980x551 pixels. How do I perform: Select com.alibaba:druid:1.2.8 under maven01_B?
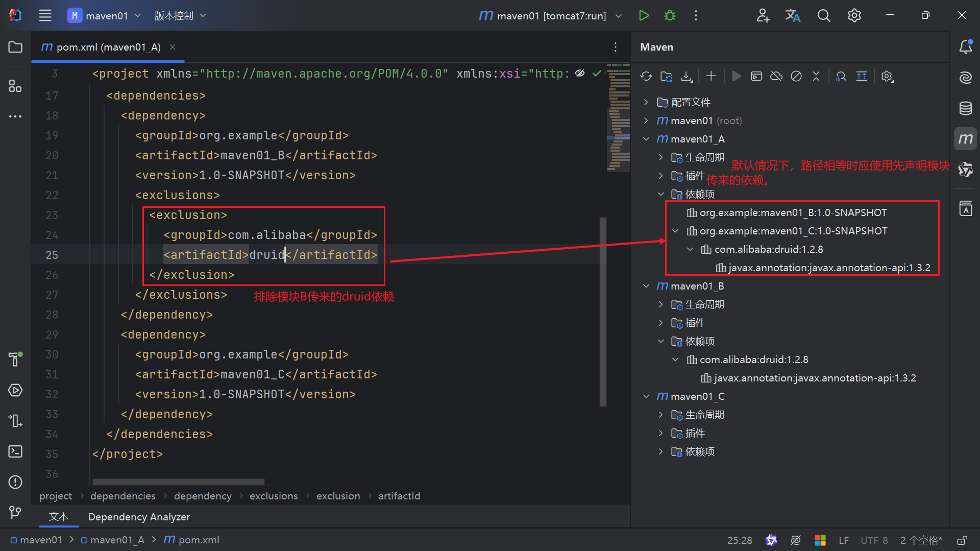tap(753, 360)
